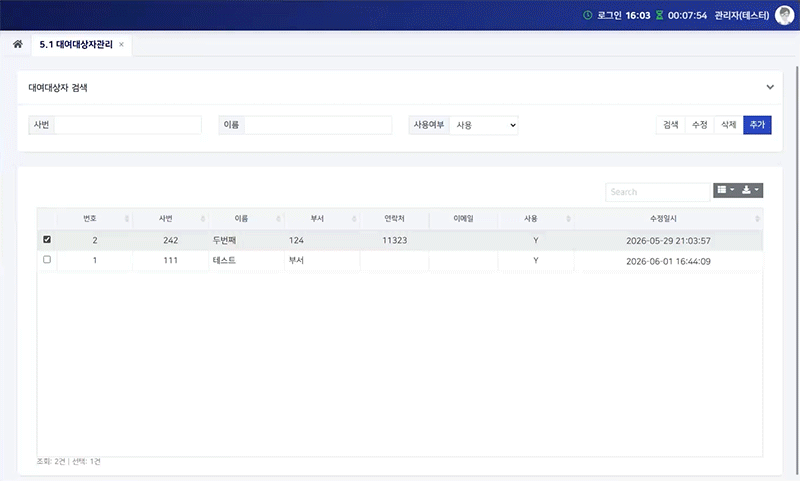Click the admin profile avatar
The width and height of the screenshot is (800, 481).
click(x=784, y=15)
